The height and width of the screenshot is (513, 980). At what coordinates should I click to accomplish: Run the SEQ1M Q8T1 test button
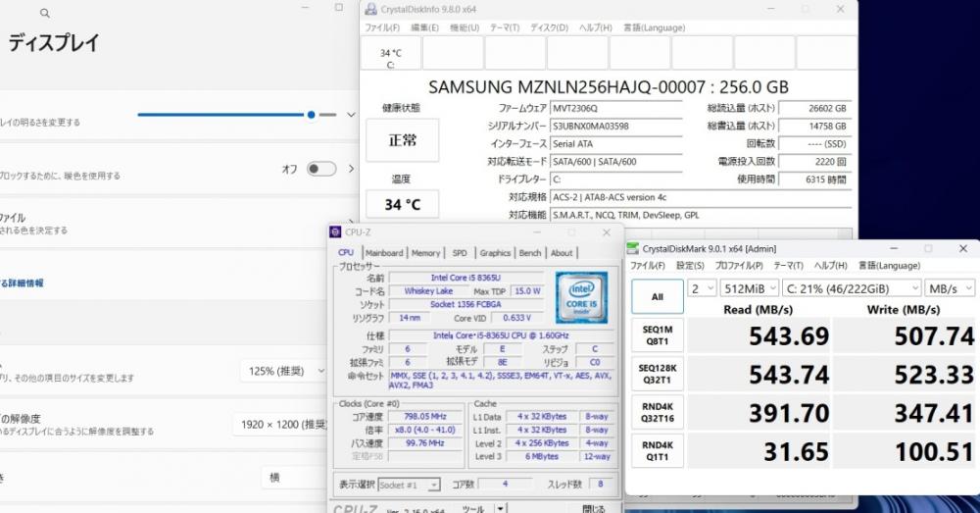(657, 334)
